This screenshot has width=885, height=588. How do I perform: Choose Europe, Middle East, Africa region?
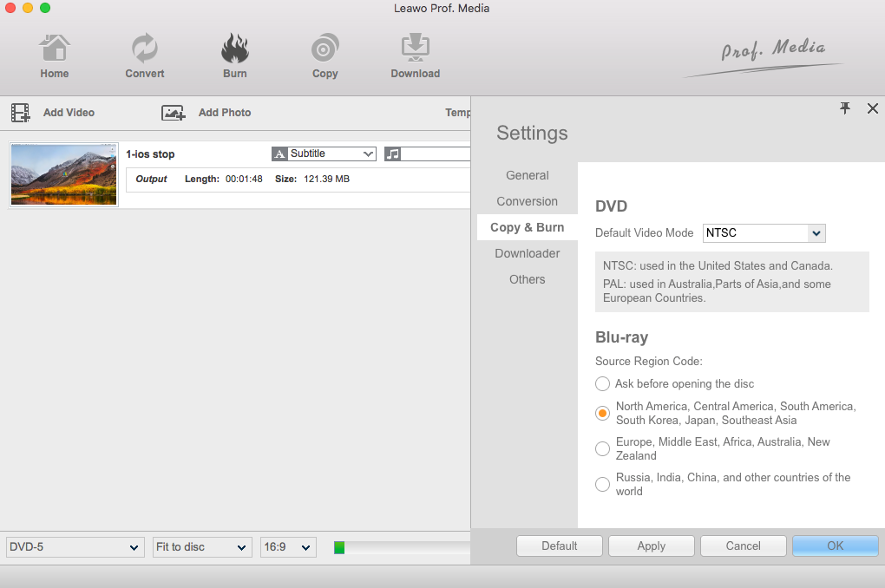pyautogui.click(x=602, y=448)
